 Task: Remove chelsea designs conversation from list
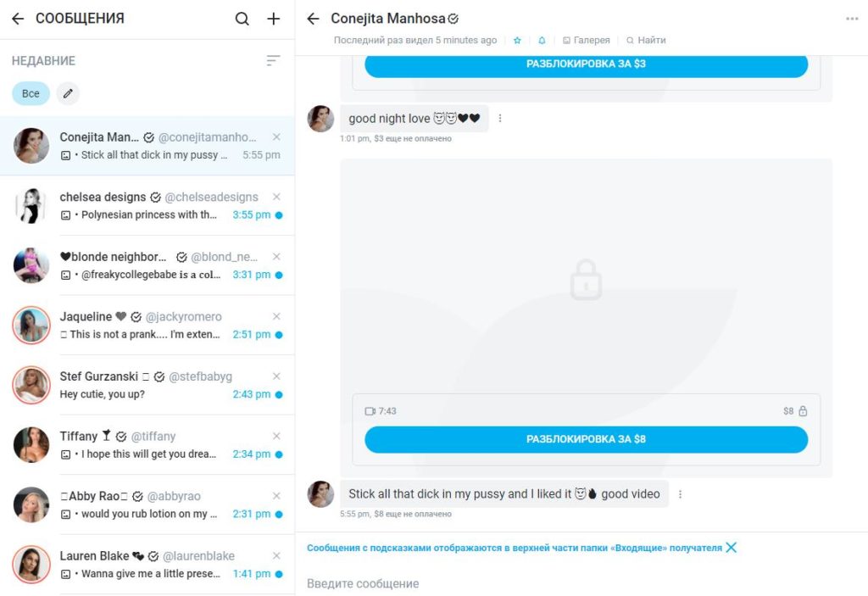click(x=276, y=198)
